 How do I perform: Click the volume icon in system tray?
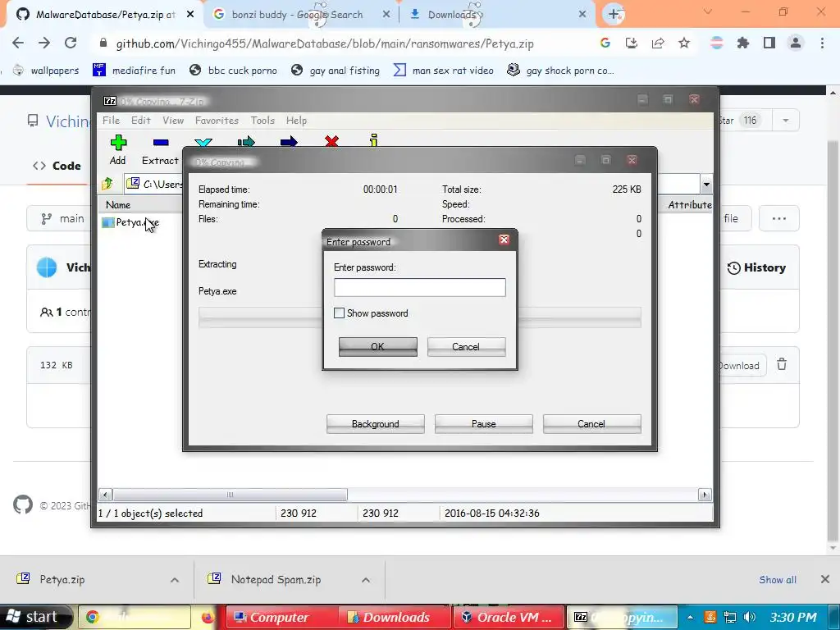click(x=750, y=617)
